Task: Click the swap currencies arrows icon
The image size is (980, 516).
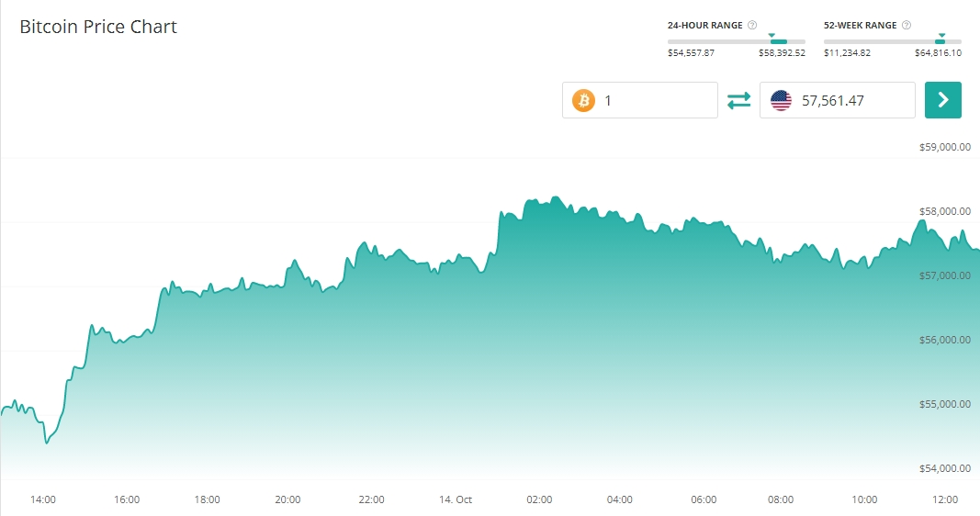Action: 739,100
